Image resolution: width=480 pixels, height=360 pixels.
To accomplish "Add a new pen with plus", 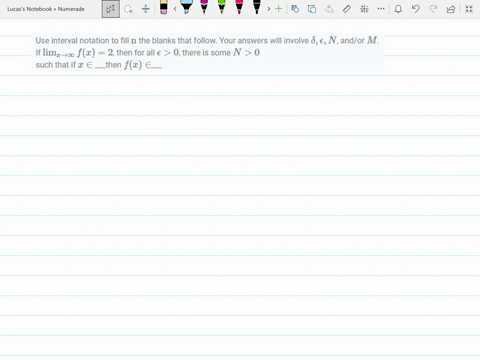I will pos(279,9).
